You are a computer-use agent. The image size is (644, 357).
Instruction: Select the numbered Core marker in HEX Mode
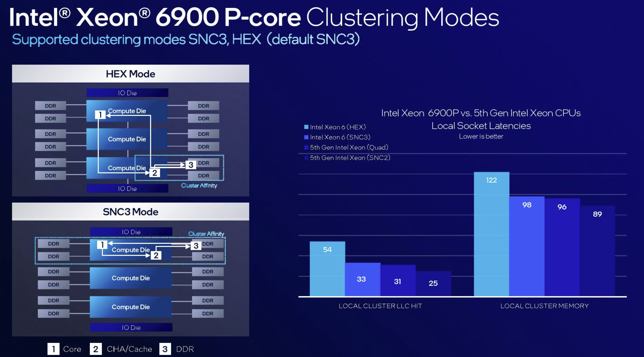point(101,115)
